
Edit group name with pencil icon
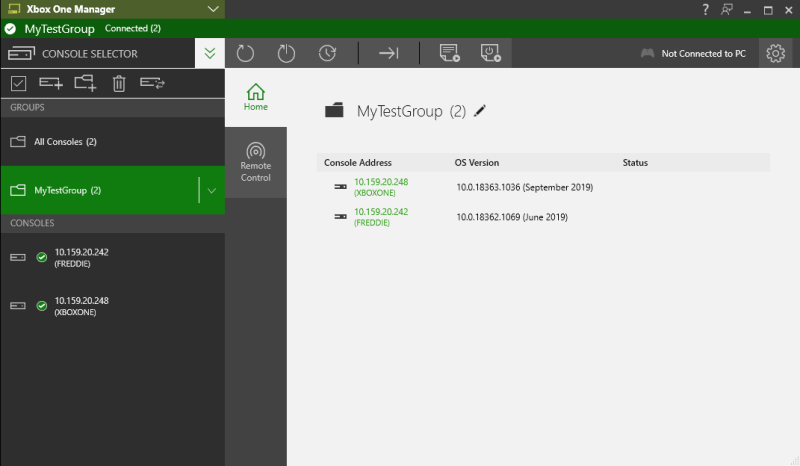[x=480, y=111]
